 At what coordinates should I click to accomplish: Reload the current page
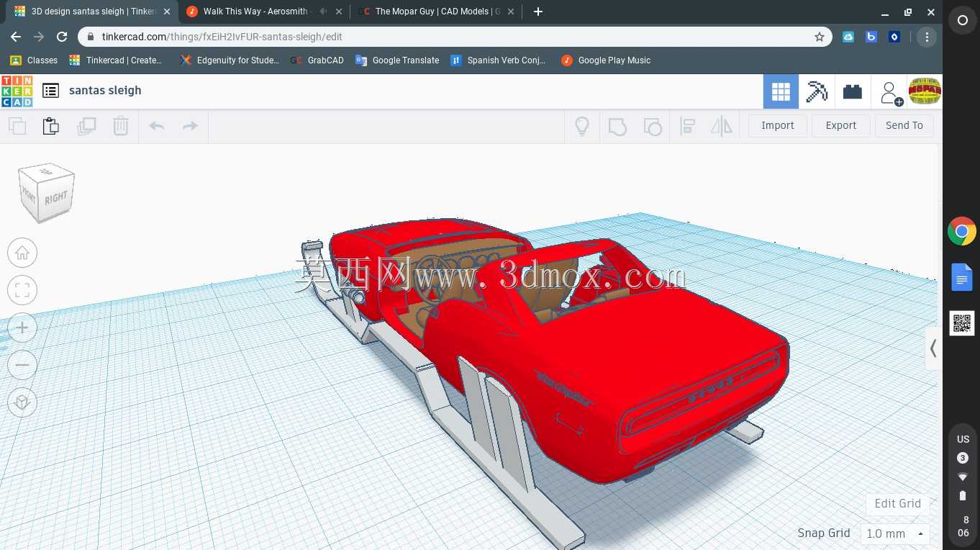point(62,37)
